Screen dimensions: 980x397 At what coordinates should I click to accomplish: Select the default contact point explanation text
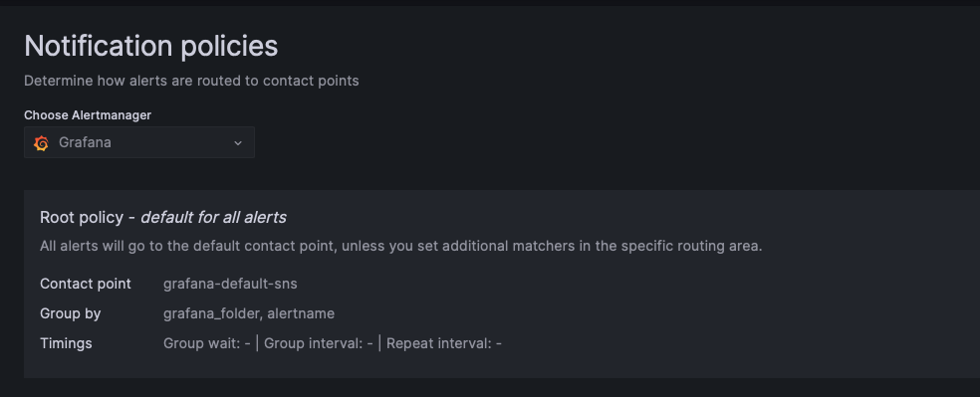pyautogui.click(x=400, y=246)
